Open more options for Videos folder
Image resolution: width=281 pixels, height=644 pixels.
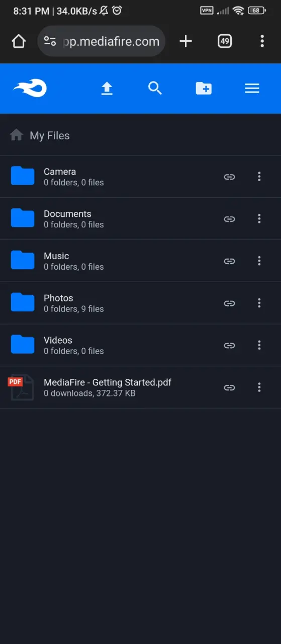point(259,345)
